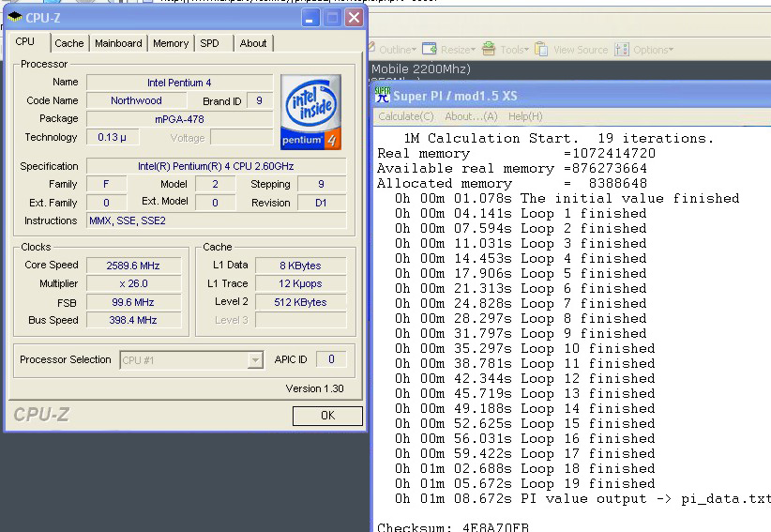Click the empty Voltage field

tap(241, 137)
